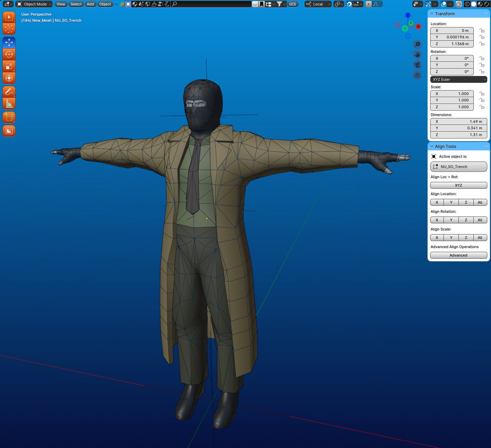491x448 pixels.
Task: Toggle X-ray view in header
Action: pos(459,4)
